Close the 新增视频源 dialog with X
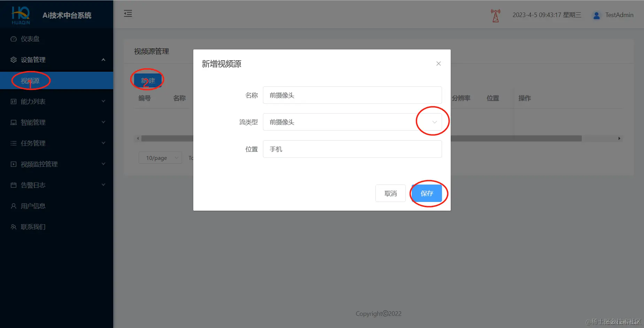 [439, 63]
